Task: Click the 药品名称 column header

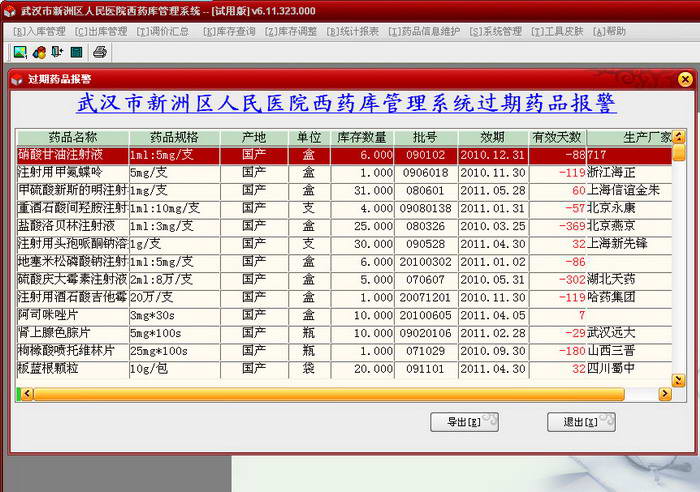Action: [x=72, y=137]
